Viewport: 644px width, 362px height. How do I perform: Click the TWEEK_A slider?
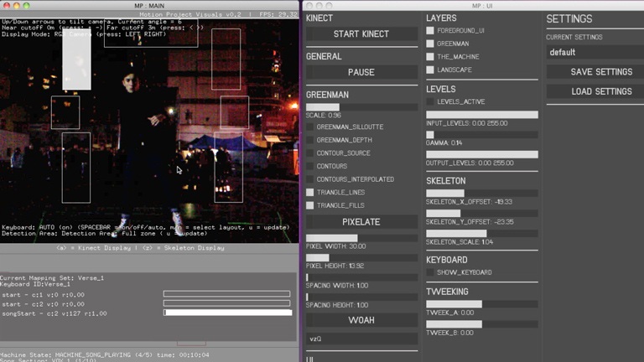click(x=481, y=304)
